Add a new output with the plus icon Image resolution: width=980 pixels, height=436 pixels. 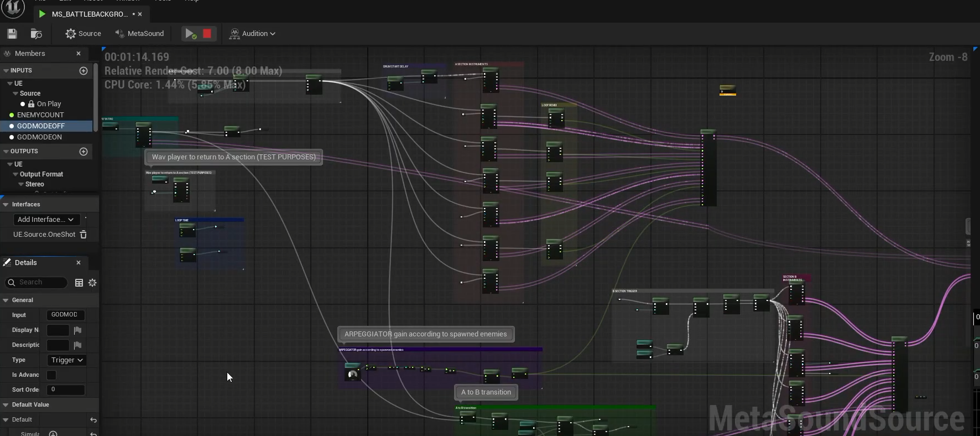(84, 152)
